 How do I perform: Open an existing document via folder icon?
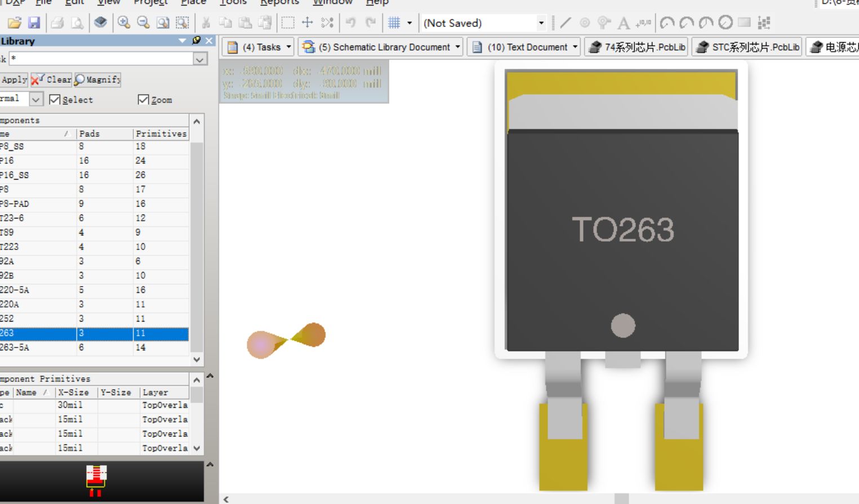pos(15,23)
